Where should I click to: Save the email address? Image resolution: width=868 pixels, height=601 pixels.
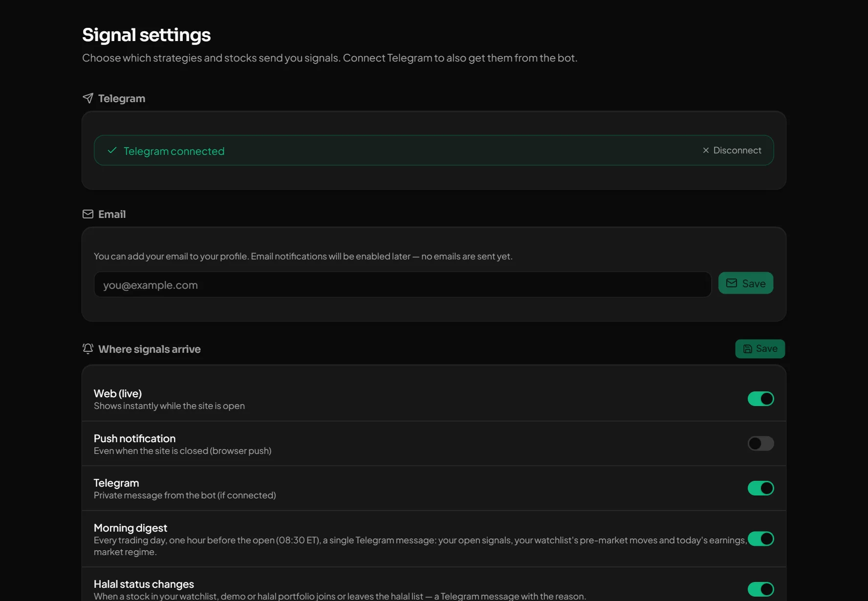pyautogui.click(x=746, y=283)
